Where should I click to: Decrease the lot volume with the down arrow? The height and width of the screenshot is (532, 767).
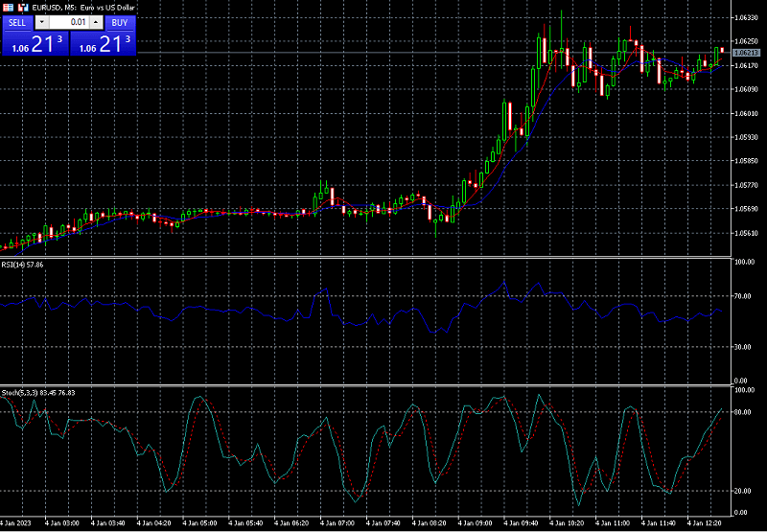[x=41, y=22]
